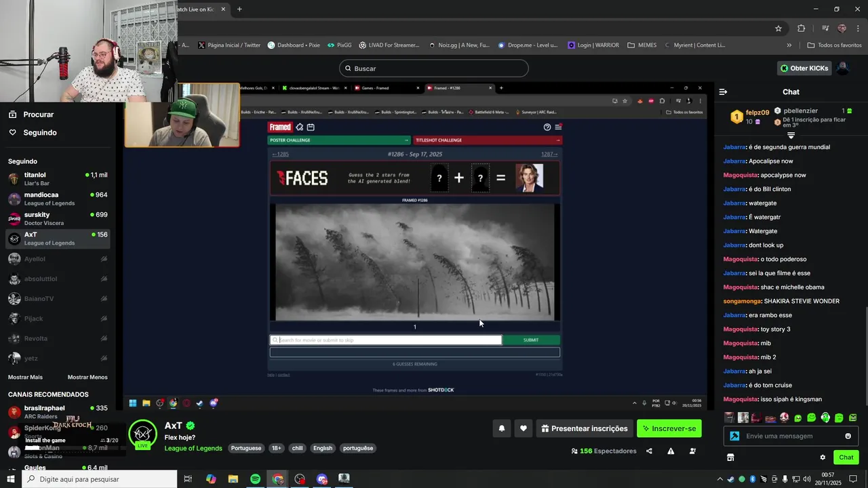Open a new browser tab with plus
This screenshot has width=868, height=488.
(x=239, y=9)
